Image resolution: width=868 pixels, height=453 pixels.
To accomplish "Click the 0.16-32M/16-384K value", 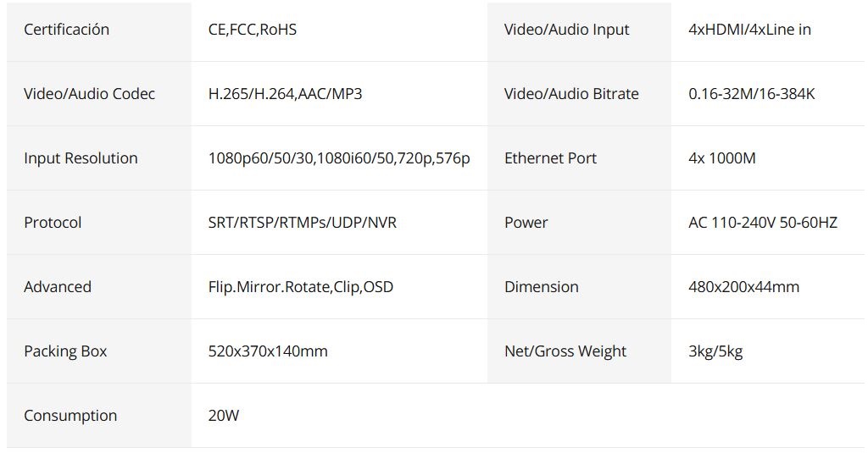I will pos(752,93).
